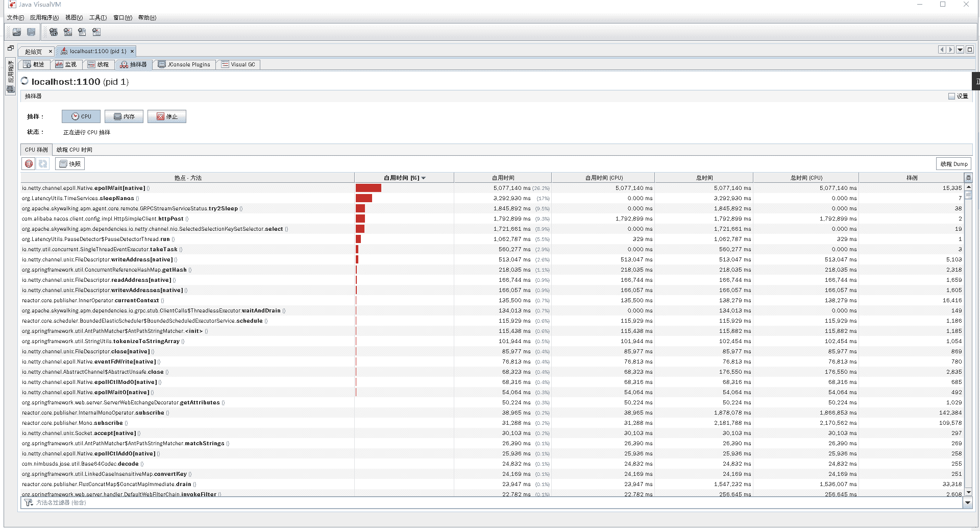The height and width of the screenshot is (531, 980).
Task: Select the ConcurrentReferenceHashMap.getHash row
Action: point(492,270)
